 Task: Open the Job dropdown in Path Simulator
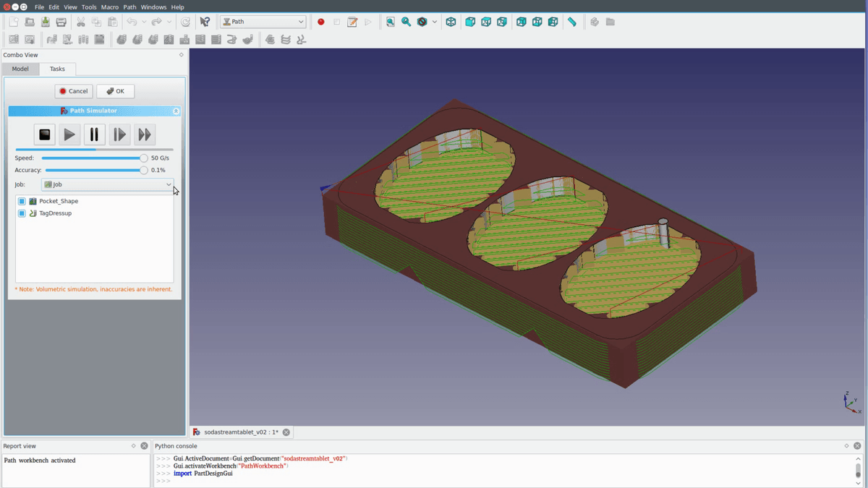pos(106,184)
